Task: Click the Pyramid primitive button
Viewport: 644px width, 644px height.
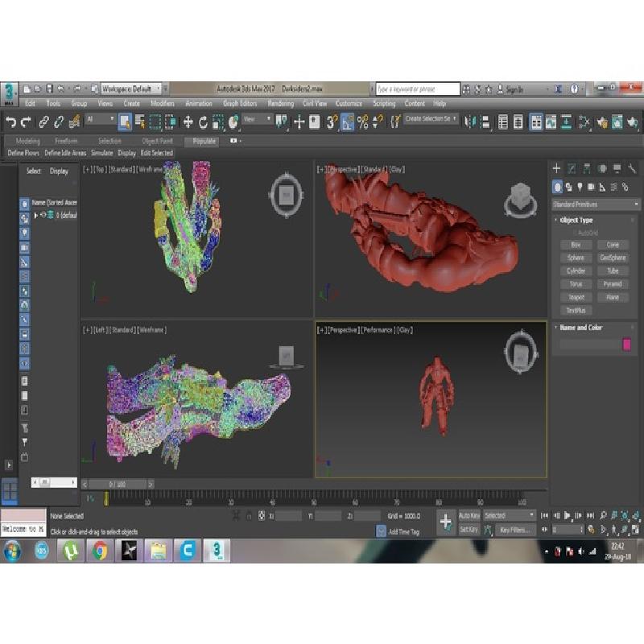Action: point(613,284)
